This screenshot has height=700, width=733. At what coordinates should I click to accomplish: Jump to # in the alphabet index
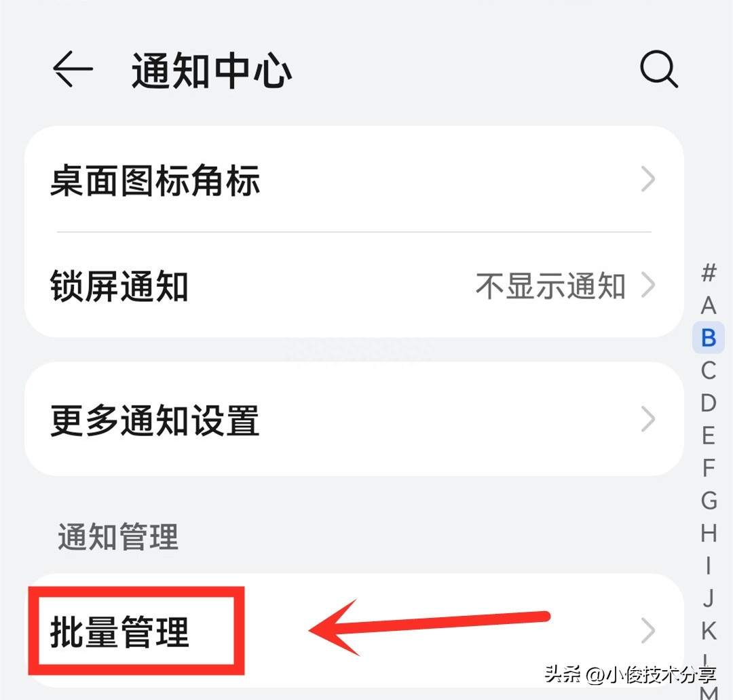click(709, 273)
